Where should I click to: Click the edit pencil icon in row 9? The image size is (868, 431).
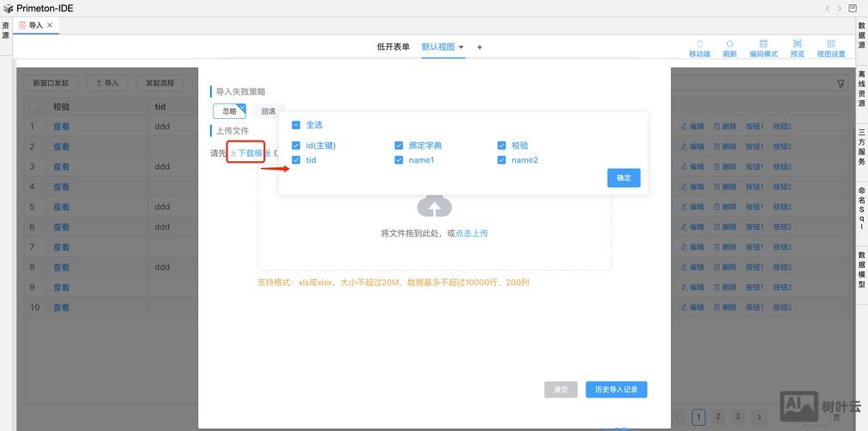685,287
